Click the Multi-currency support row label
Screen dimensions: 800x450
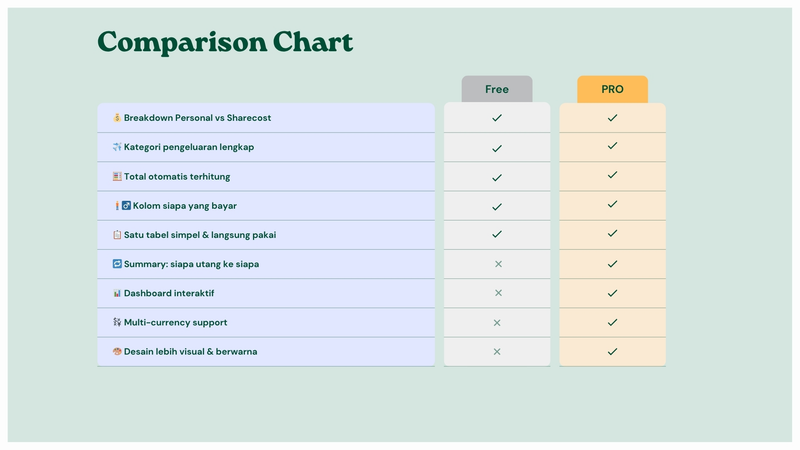pyautogui.click(x=175, y=323)
